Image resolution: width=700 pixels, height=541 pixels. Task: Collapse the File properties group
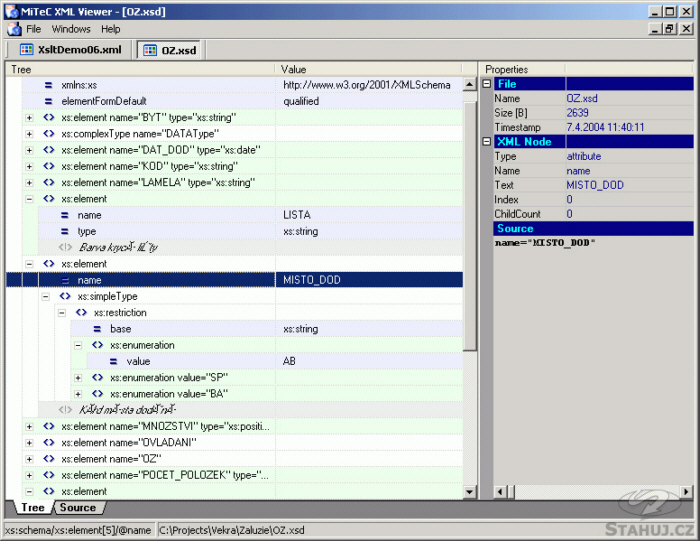[487, 83]
